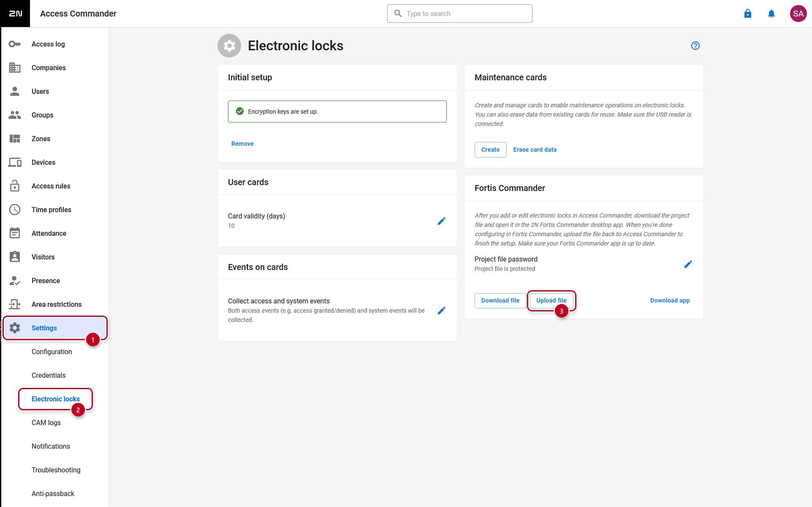
Task: Click the Devices icon in sidebar
Action: [15, 162]
